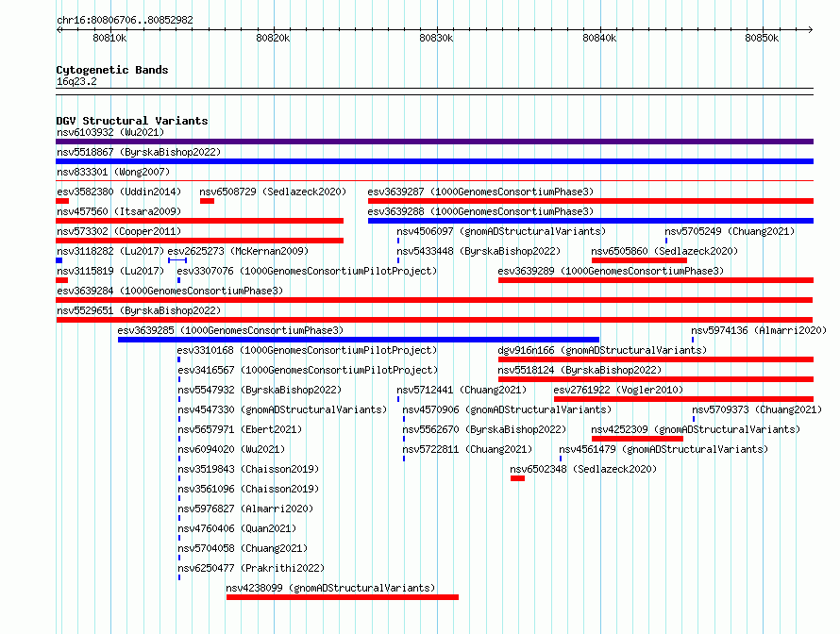Select esv3416567 variant label

click(x=308, y=370)
